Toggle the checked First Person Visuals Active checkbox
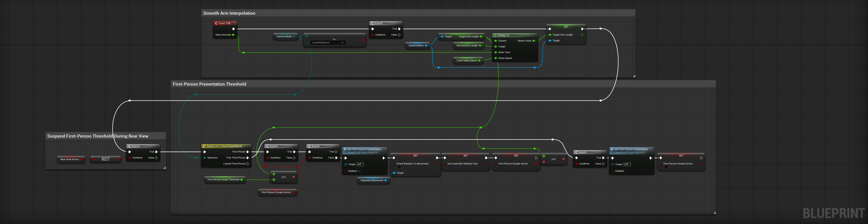The height and width of the screenshot is (224, 868). [x=501, y=167]
